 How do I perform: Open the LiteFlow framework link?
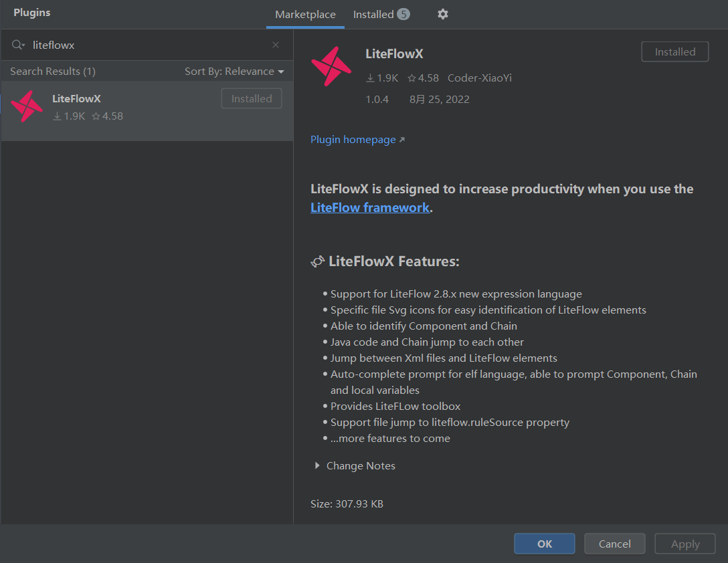369,207
